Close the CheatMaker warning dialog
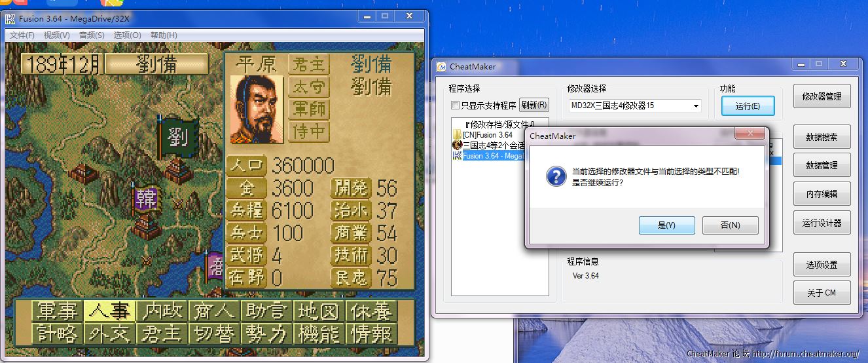 tap(750, 134)
